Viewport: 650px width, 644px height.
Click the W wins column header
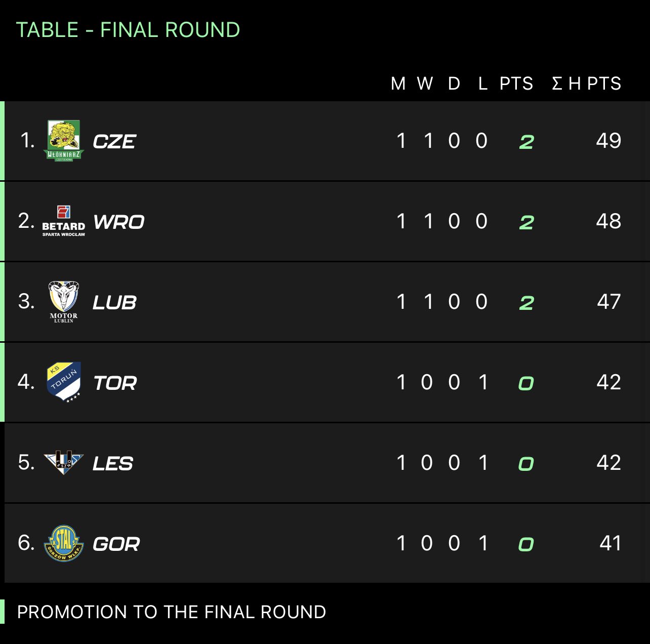point(425,84)
